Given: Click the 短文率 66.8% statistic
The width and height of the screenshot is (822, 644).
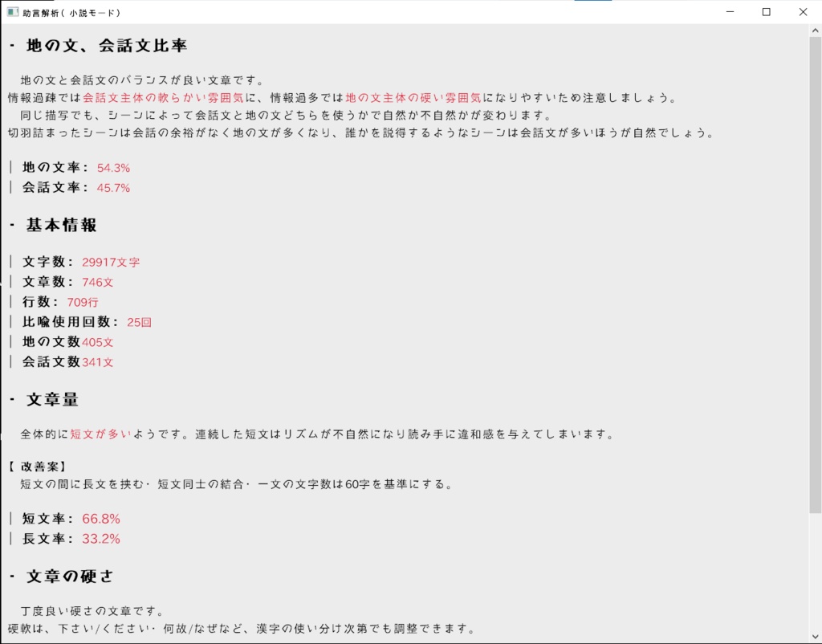Looking at the screenshot, I should [103, 519].
